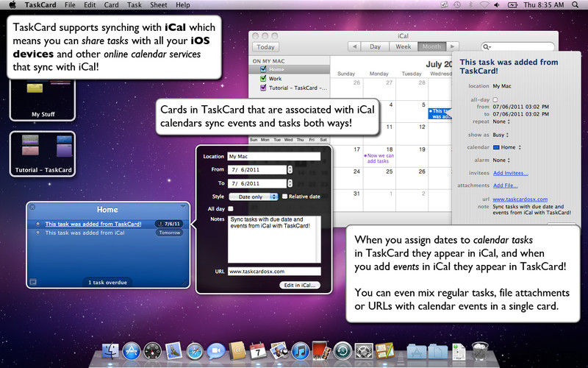Screen dimensions: 588x368
Task: Open Documents folder stack in Dock
Action: [437, 352]
